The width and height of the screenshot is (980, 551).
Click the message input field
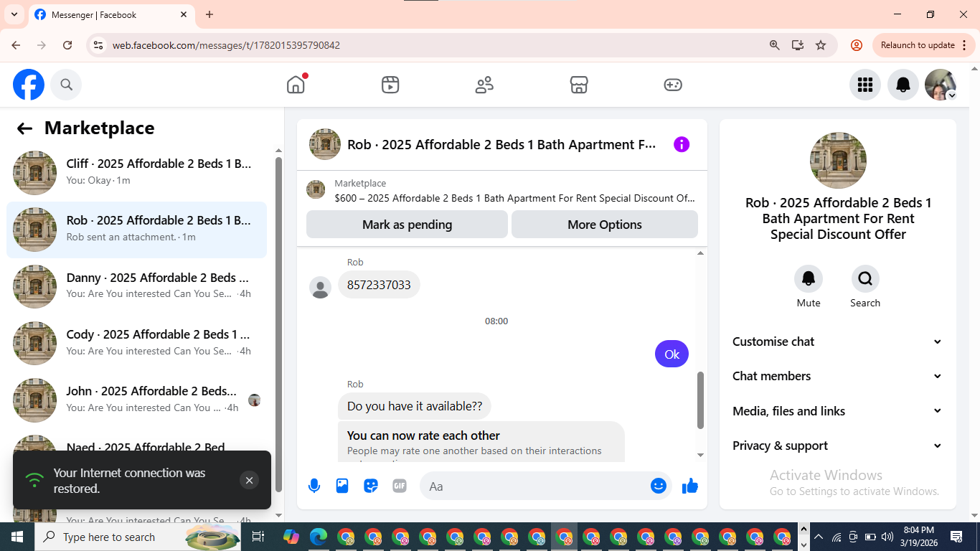click(534, 486)
